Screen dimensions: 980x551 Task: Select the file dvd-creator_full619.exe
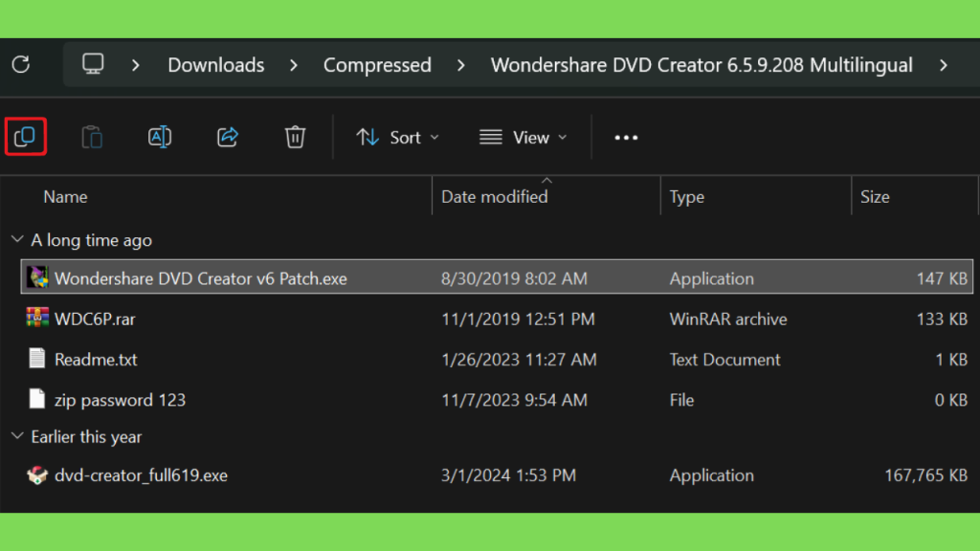click(x=141, y=475)
